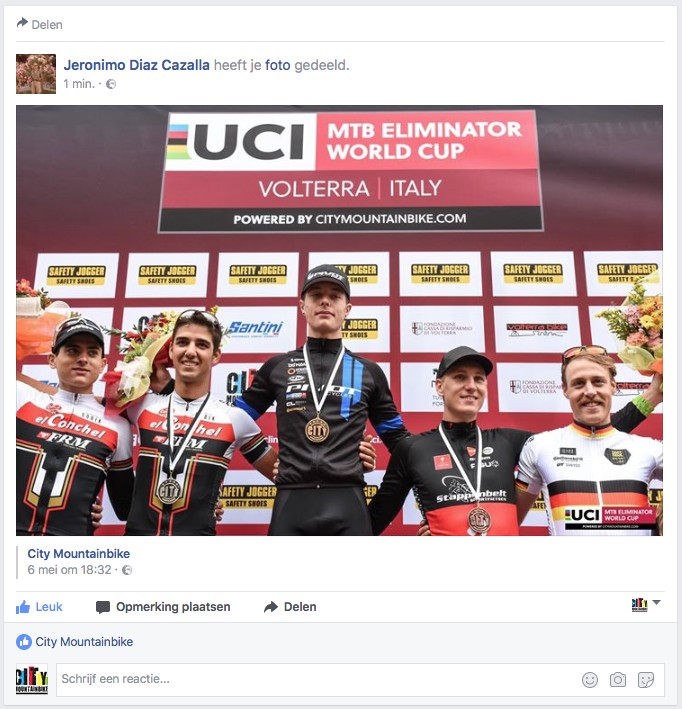Open the original City Mountainbike post link
Screen dimensions: 682x709
[79, 553]
